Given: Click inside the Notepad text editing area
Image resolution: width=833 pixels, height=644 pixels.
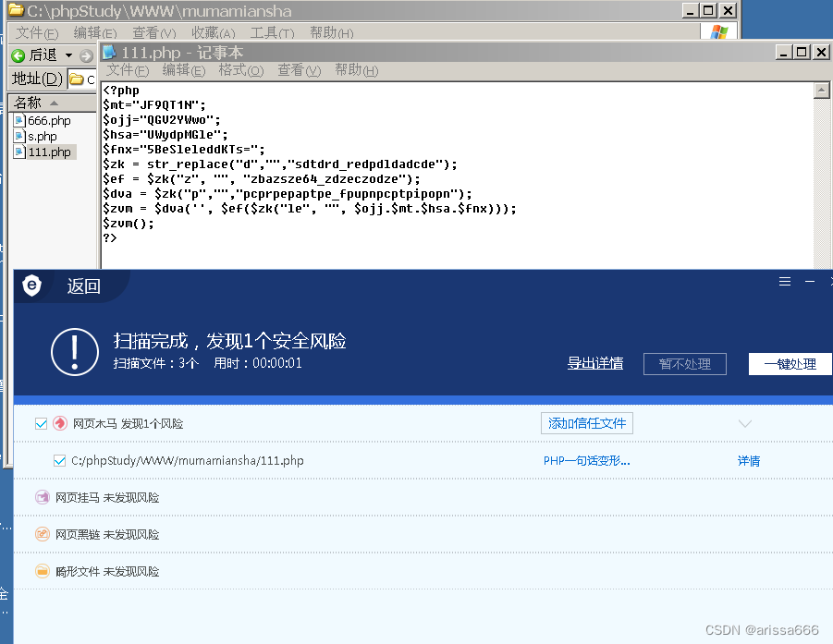Looking at the screenshot, I should coord(457,176).
